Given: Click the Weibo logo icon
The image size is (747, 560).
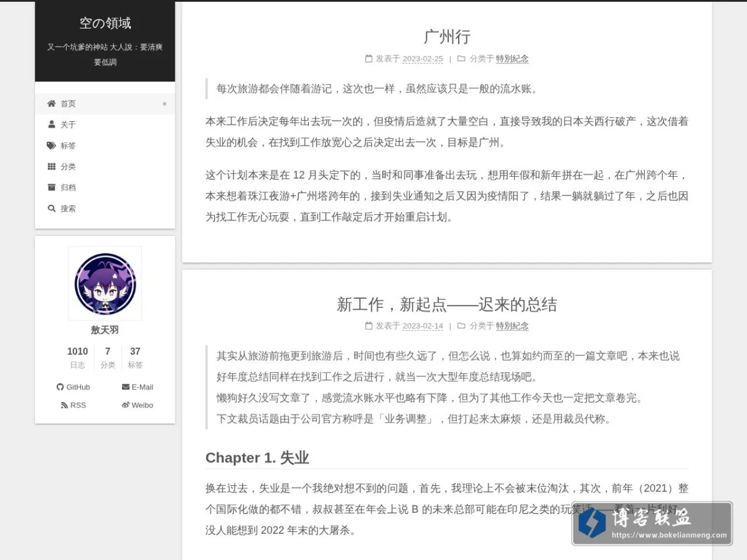Looking at the screenshot, I should click(126, 405).
